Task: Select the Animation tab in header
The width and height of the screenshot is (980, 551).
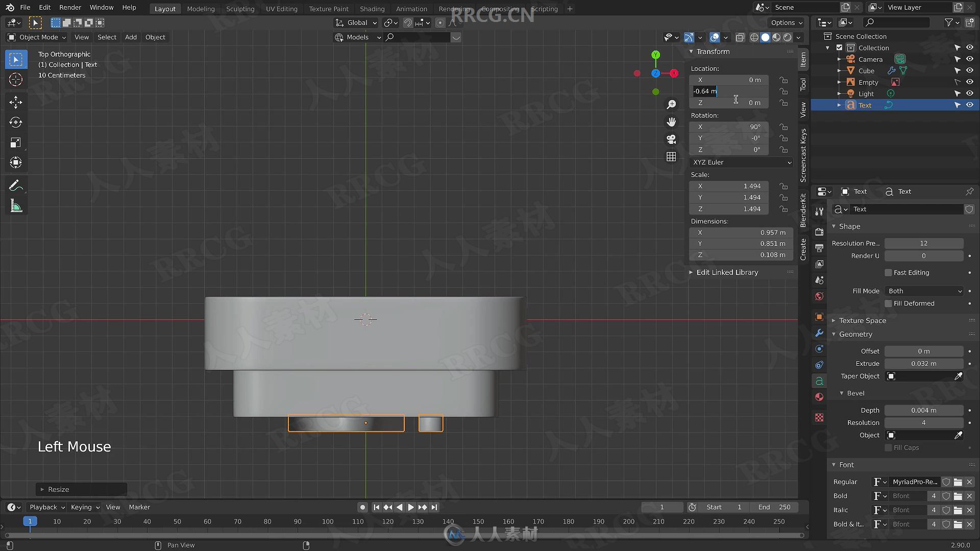Action: point(410,9)
